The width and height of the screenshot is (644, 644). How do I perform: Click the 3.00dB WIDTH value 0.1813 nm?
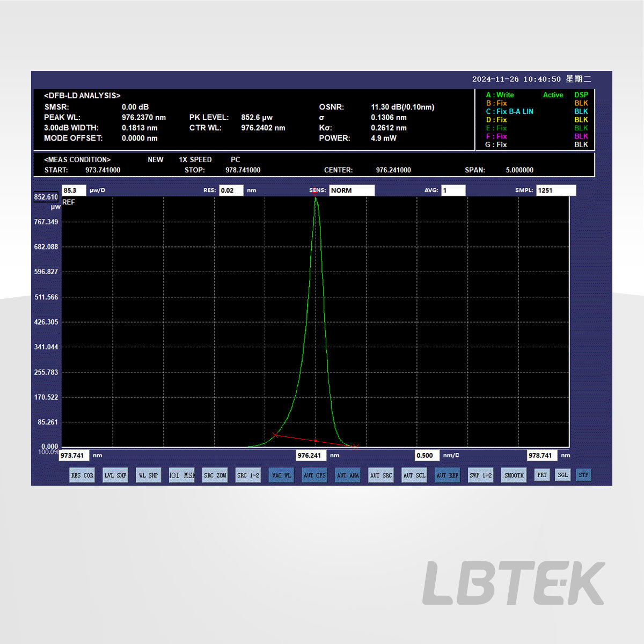(x=140, y=128)
